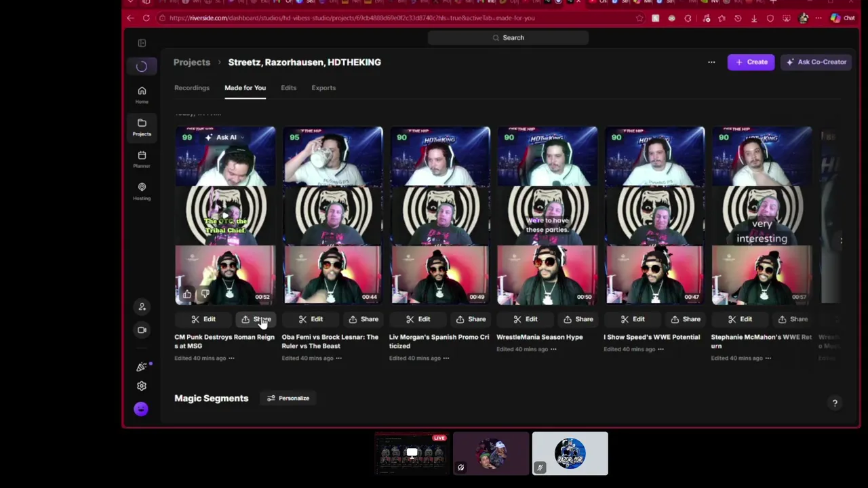The width and height of the screenshot is (868, 488).
Task: Open more options for WrestleMania Season Hype
Action: pyautogui.click(x=553, y=349)
